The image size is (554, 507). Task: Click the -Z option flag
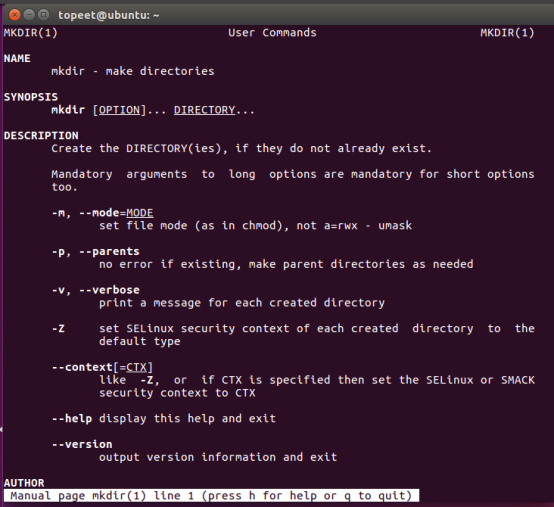click(x=58, y=329)
